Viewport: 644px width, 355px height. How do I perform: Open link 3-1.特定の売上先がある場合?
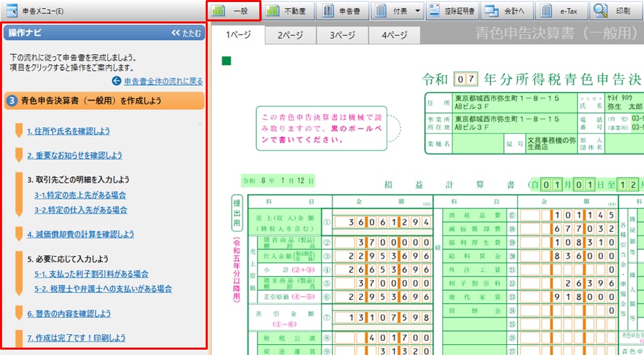[80, 195]
